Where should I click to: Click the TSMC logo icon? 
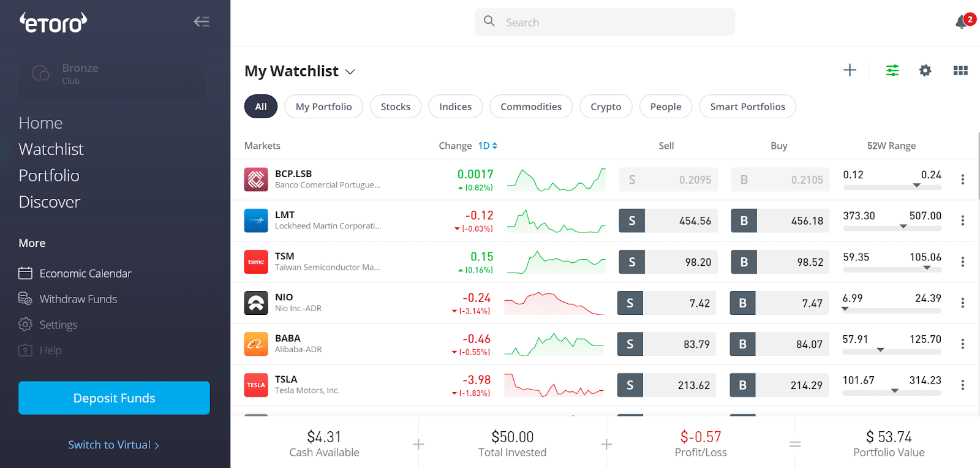click(x=256, y=262)
